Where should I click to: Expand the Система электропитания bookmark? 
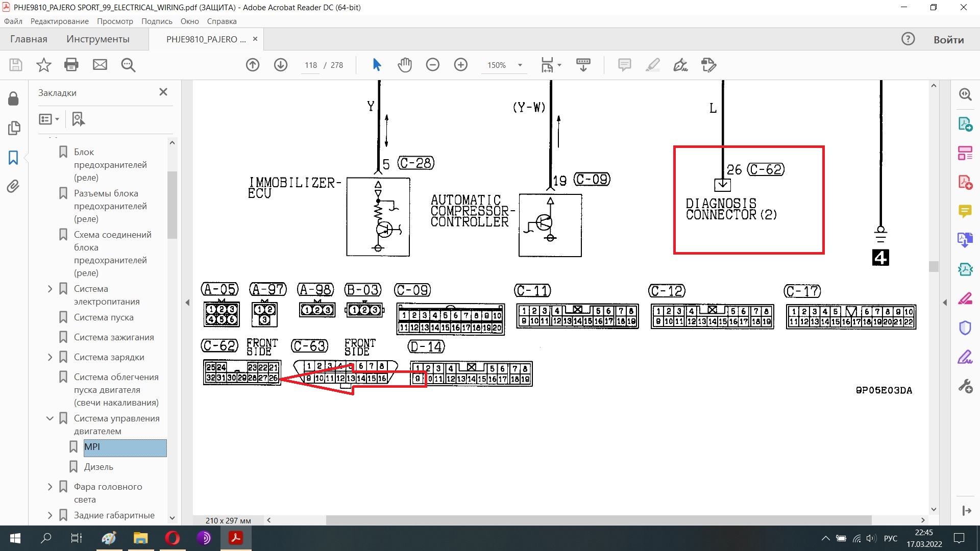(x=50, y=289)
